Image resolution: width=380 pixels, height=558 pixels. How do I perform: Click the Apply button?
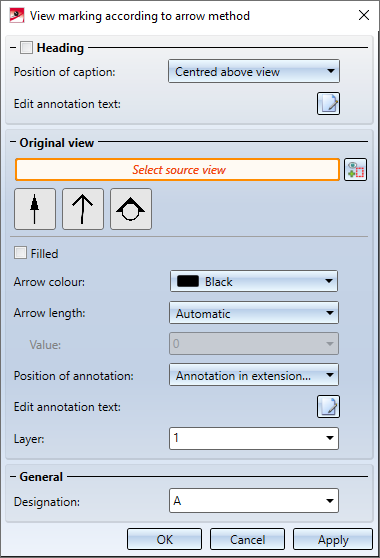pyautogui.click(x=333, y=539)
